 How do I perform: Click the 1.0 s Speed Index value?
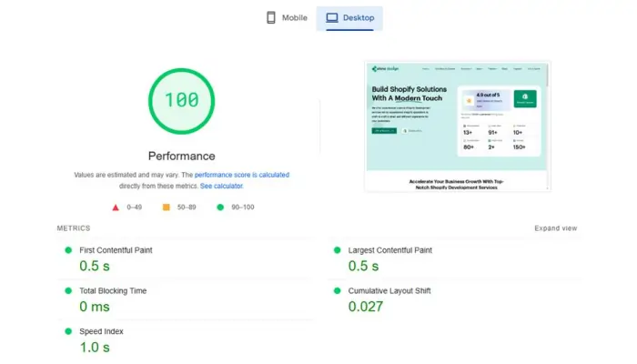point(96,347)
